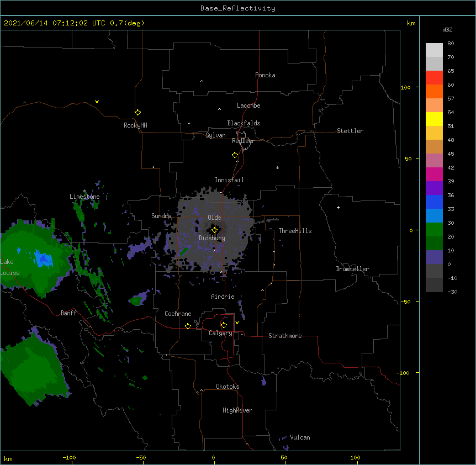Pick the light blue swatch below 33 dBZ
This screenshot has width=476, height=465.
click(434, 216)
